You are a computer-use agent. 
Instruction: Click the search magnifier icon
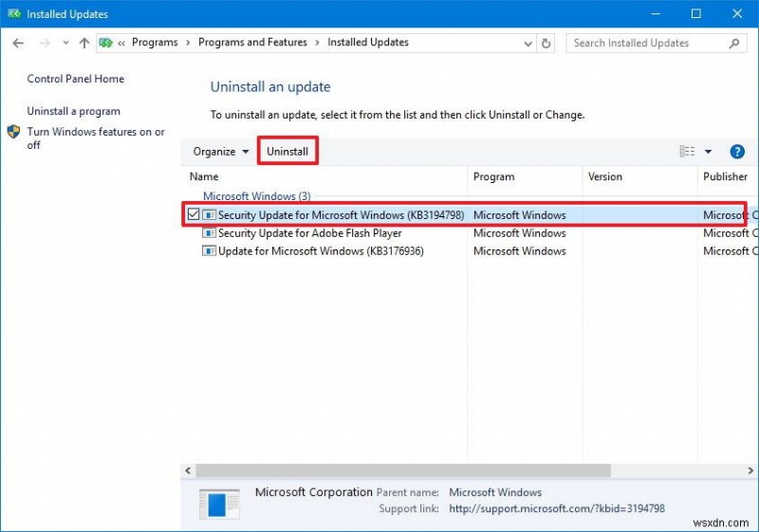click(x=734, y=43)
